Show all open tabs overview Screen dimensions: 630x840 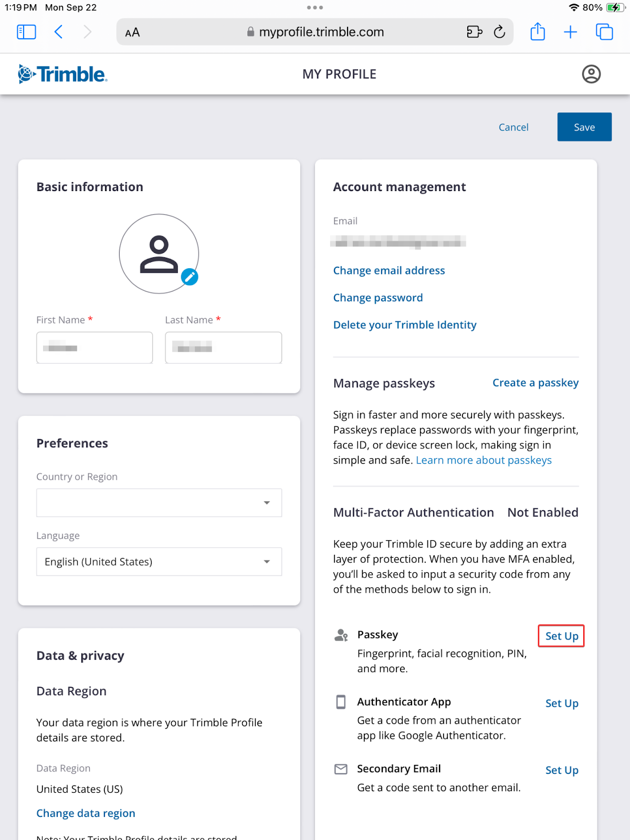pyautogui.click(x=604, y=32)
